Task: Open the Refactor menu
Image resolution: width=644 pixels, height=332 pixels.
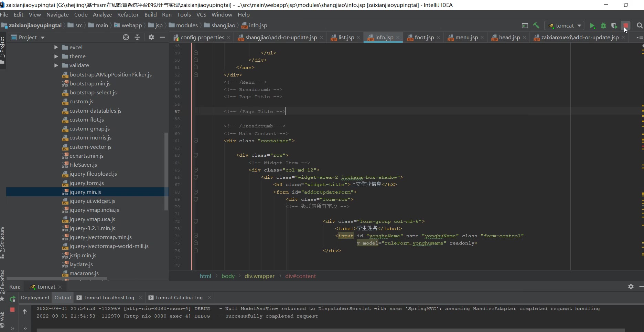Action: 128,15
